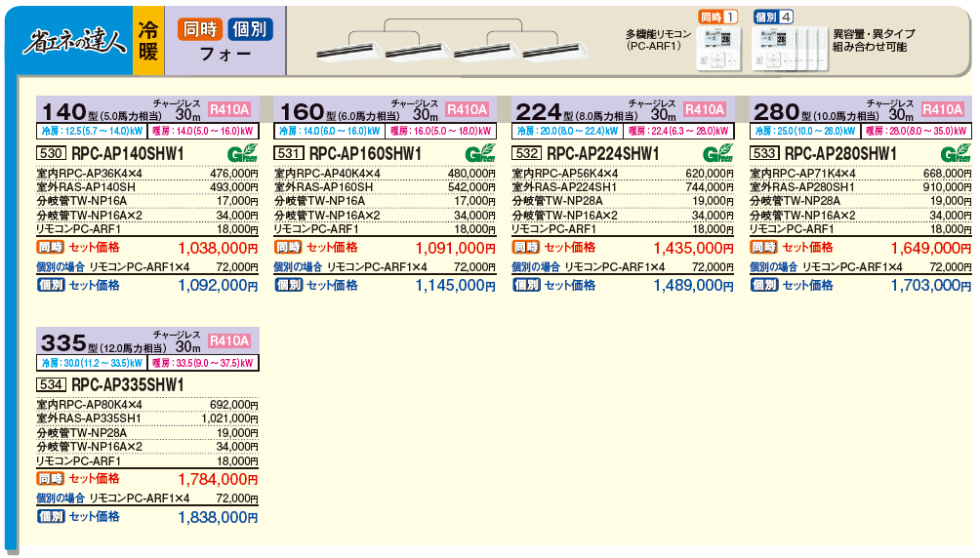The image size is (980, 558).
Task: Click the single remote controller image
Action: coord(717,49)
